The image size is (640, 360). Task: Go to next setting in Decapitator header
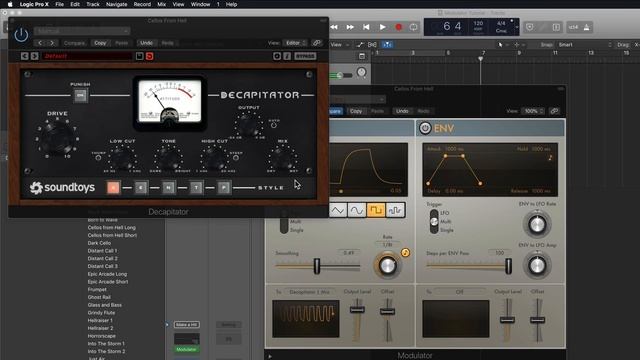point(52,43)
